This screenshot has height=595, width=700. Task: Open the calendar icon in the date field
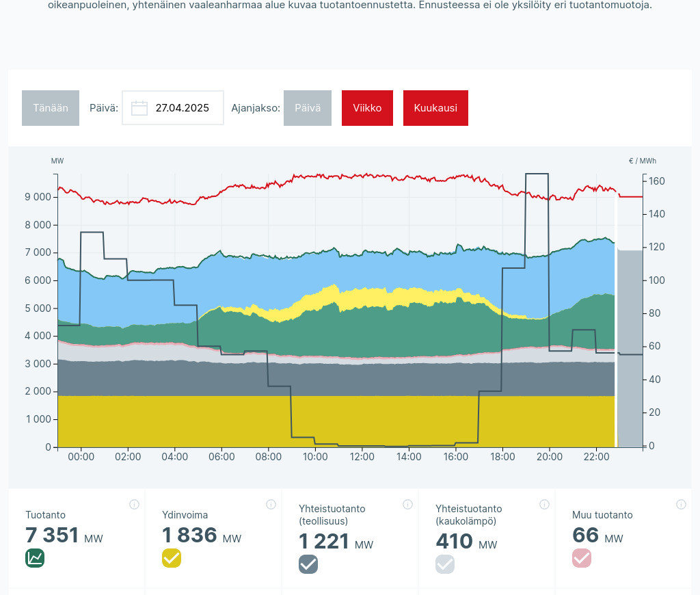coord(139,108)
